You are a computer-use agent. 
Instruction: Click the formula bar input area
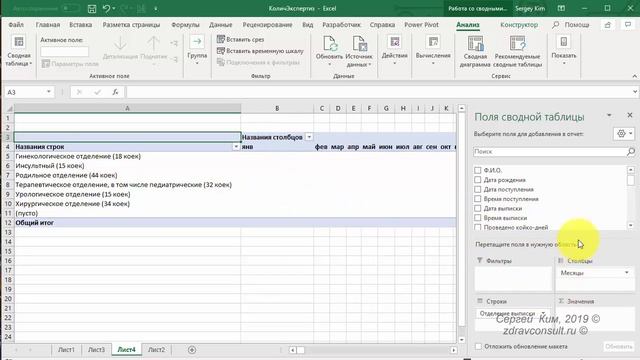click(378, 92)
